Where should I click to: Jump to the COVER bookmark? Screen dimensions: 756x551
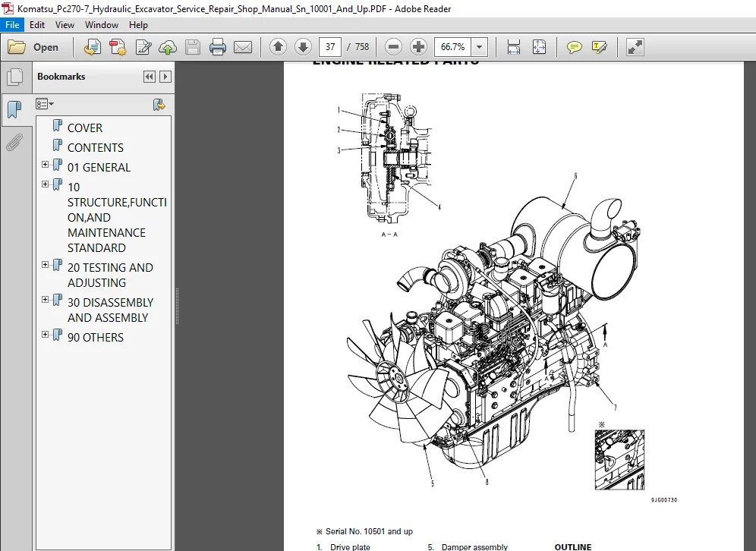click(x=85, y=128)
